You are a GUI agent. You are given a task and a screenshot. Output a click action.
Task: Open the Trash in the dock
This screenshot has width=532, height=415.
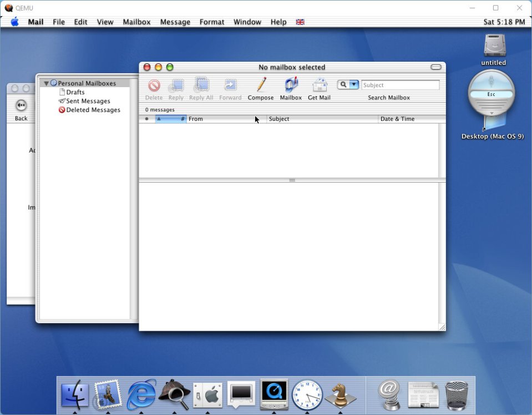click(x=457, y=395)
